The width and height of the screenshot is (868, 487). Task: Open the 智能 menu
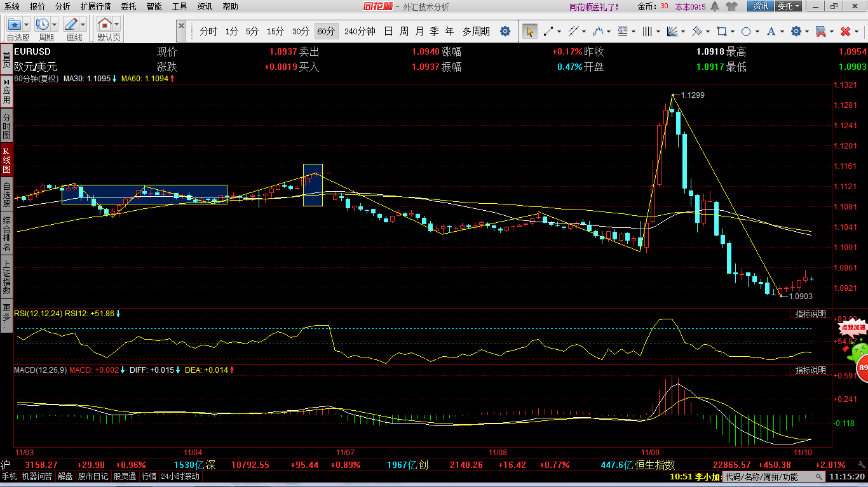click(154, 6)
